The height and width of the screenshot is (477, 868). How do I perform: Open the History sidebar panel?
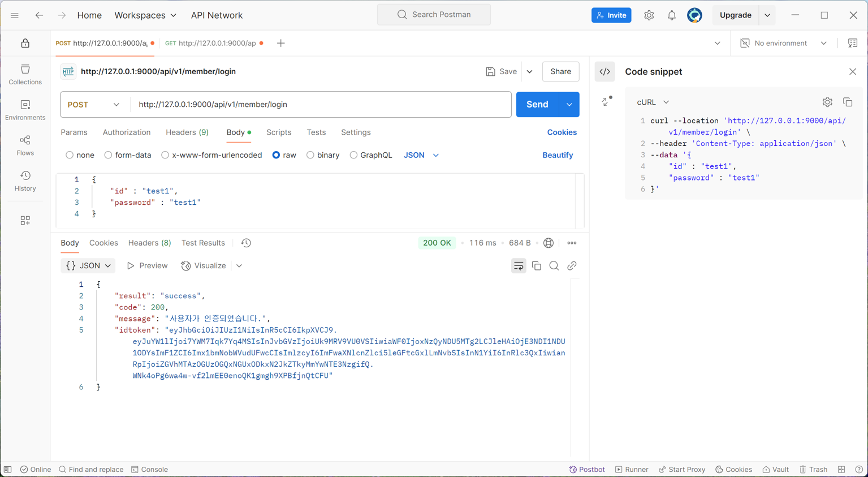(x=25, y=181)
